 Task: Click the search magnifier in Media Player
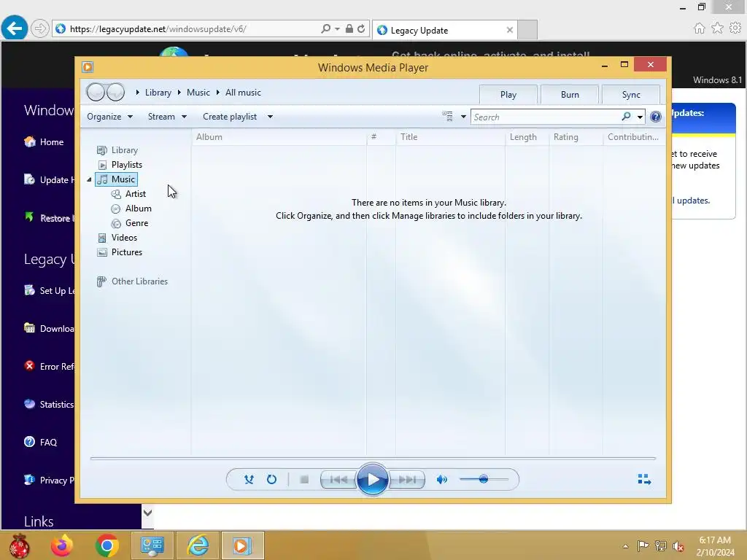pyautogui.click(x=627, y=117)
